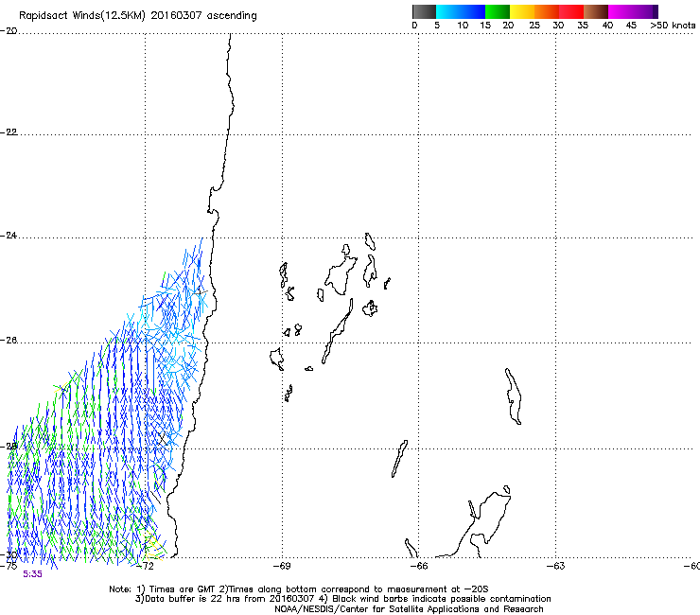This screenshot has width=700, height=615.
Task: Click the '-66' longitude axis label
Action: (x=419, y=566)
